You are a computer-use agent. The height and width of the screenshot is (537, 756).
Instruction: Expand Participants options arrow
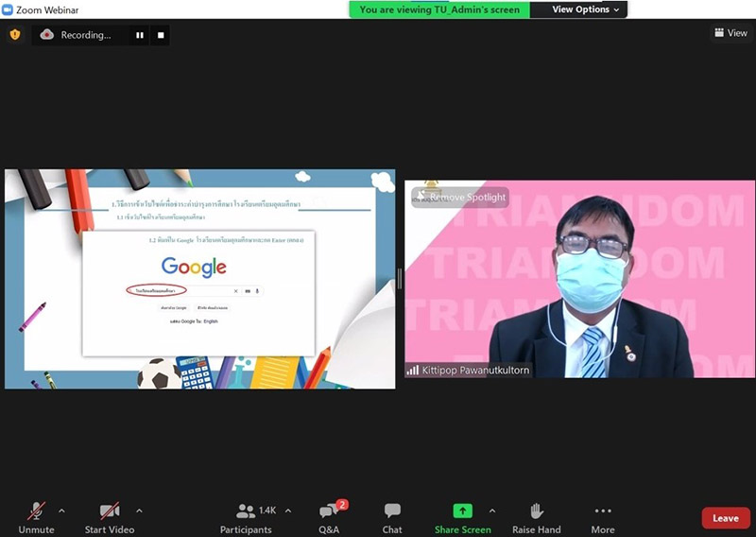(x=288, y=511)
